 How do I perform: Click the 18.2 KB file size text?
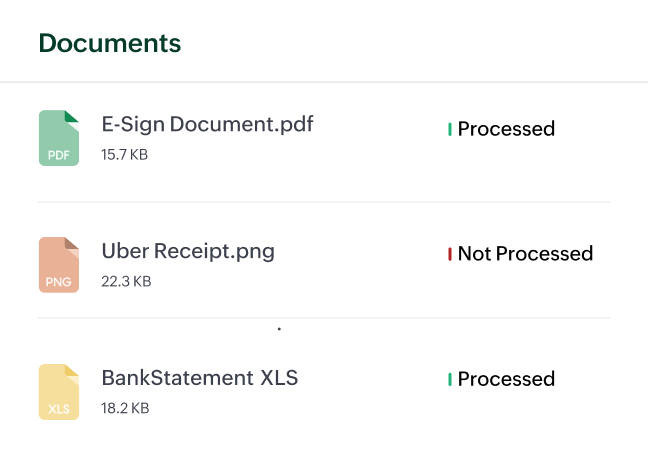125,408
